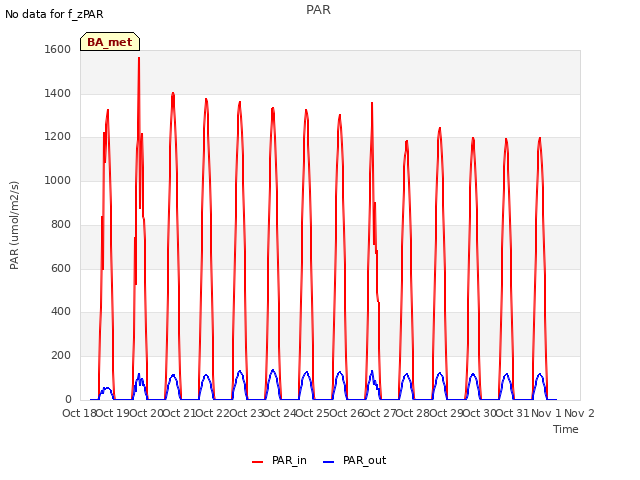Click the 1200 y-axis tick label

(x=58, y=137)
